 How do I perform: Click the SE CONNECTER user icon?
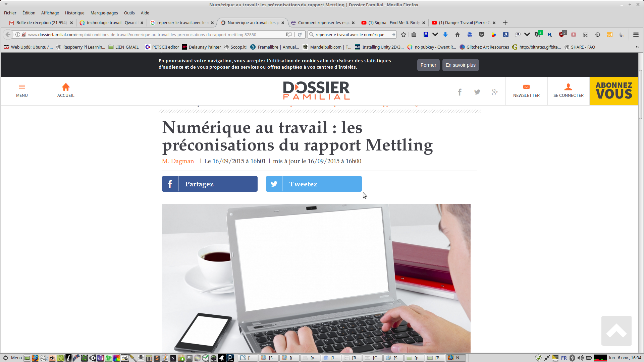click(568, 87)
